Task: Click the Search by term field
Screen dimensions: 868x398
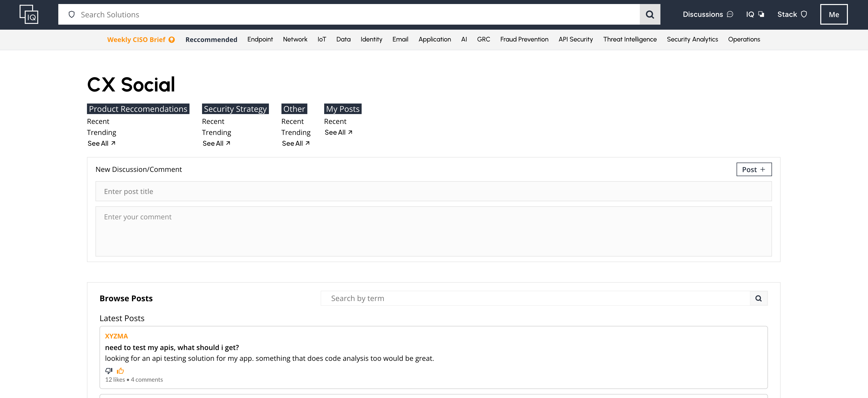Action: [x=535, y=298]
